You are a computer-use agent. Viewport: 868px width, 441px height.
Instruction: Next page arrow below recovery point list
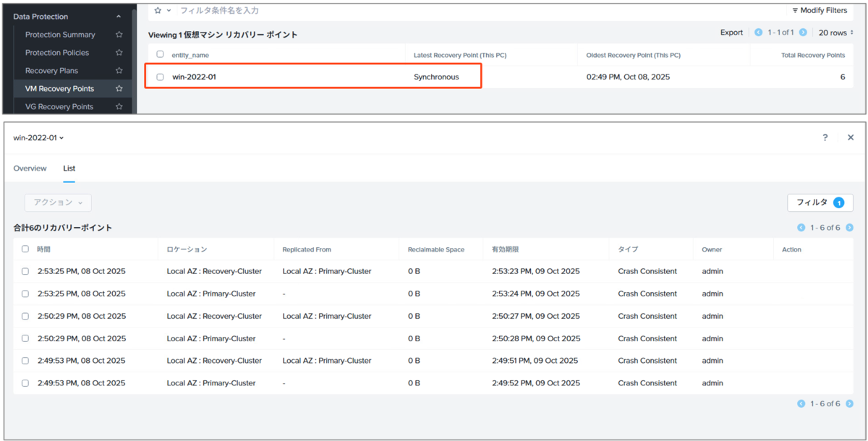point(849,404)
